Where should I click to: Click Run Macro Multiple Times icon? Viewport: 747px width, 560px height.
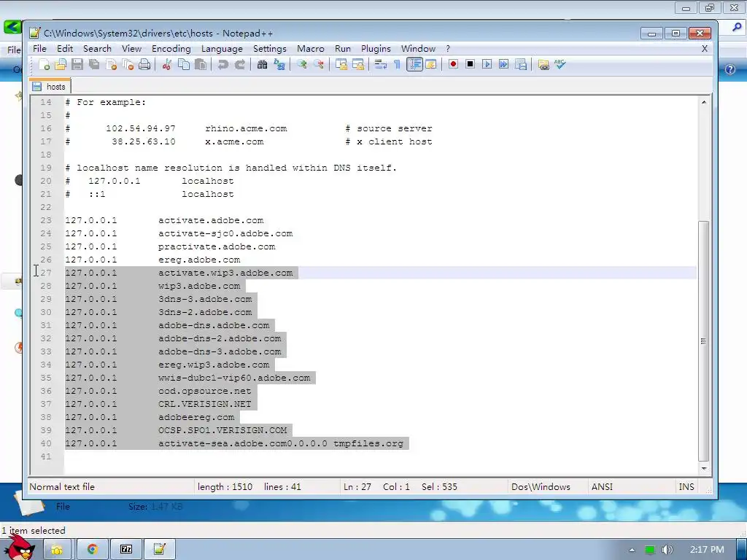(x=503, y=64)
